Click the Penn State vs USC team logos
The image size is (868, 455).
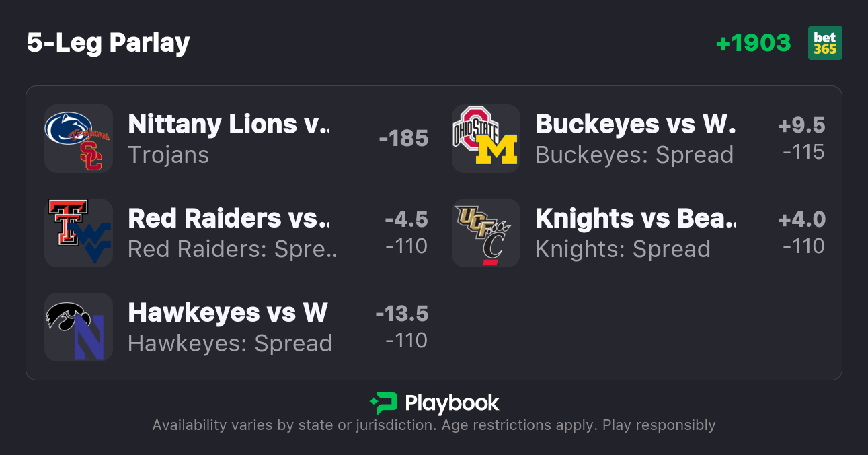(79, 139)
